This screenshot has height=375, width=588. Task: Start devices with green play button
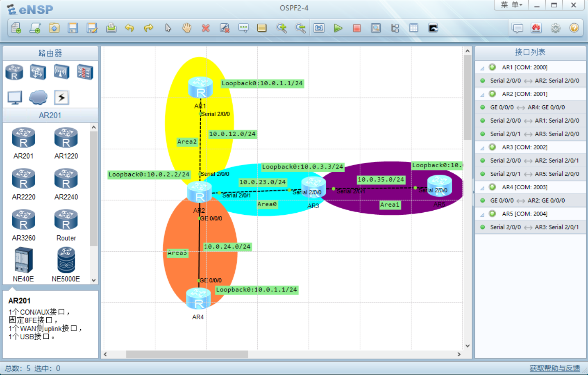click(338, 28)
